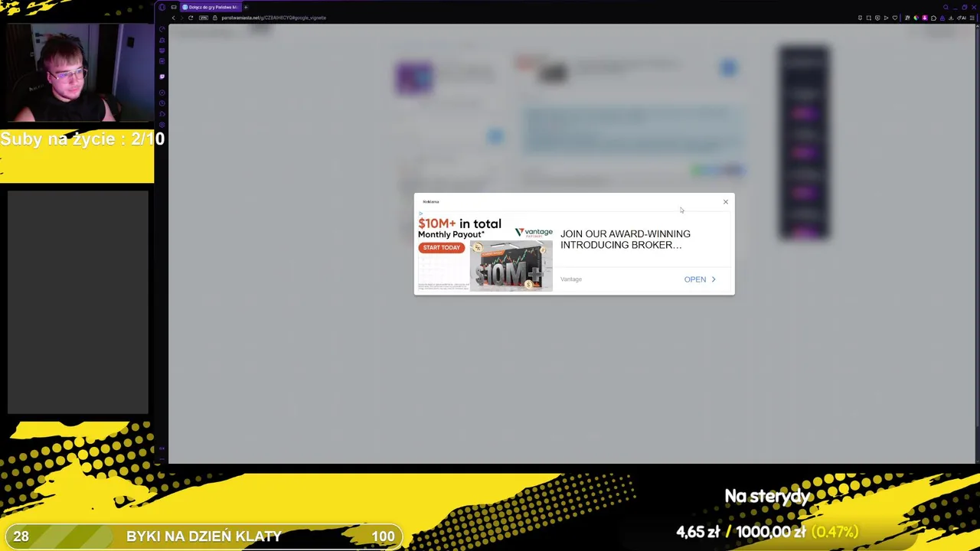980x551 pixels.
Task: Click the mail icon beside the tabs
Action: tap(174, 7)
